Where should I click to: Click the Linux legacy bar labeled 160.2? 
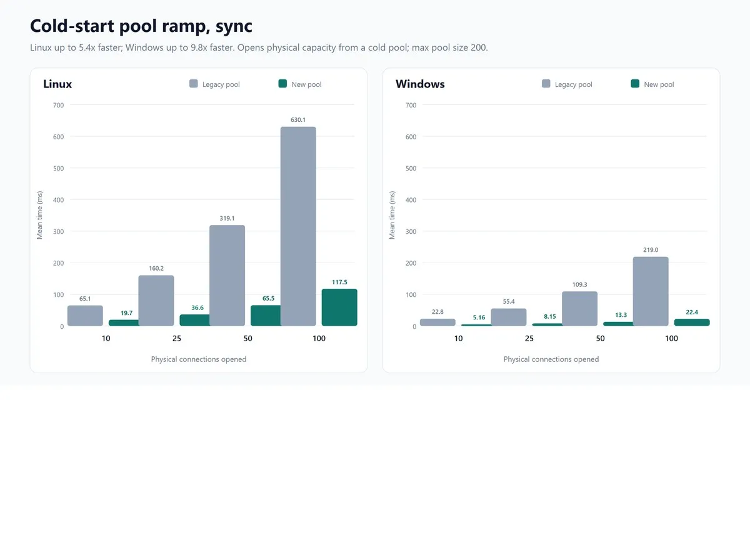pos(156,301)
